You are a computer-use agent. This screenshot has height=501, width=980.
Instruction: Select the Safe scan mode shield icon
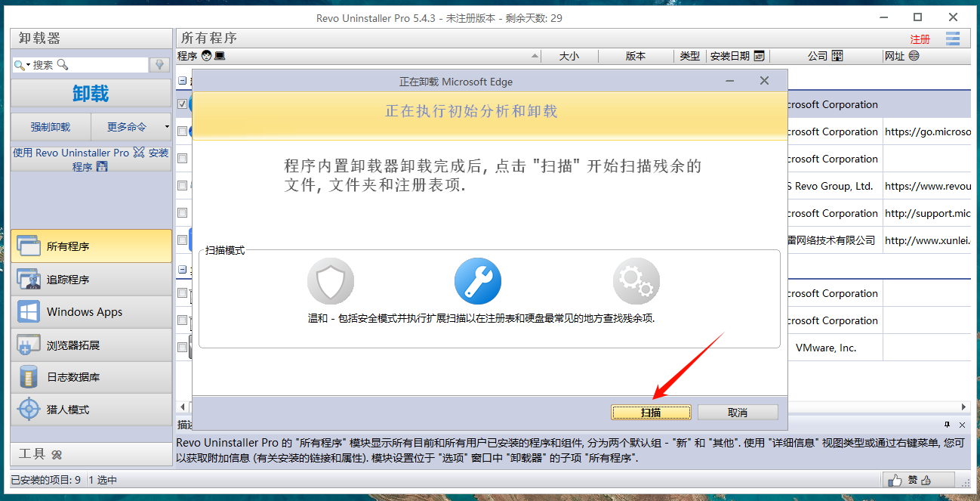(x=330, y=282)
